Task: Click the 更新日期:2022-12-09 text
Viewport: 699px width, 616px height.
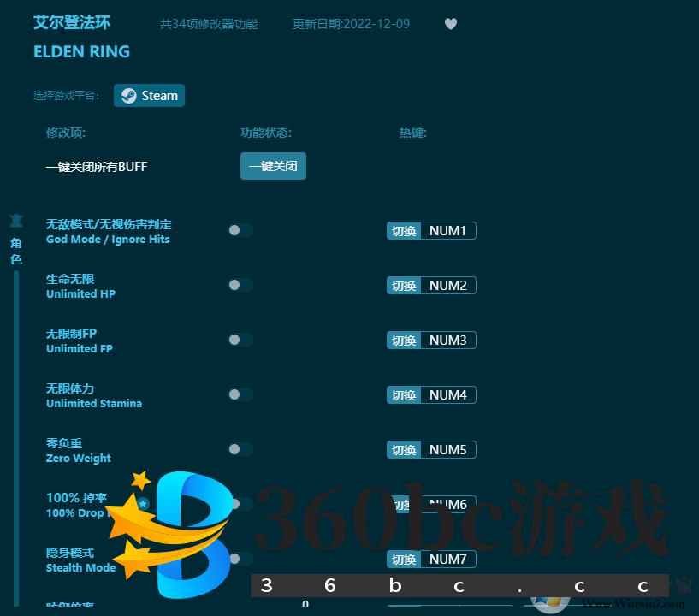Action: point(351,24)
